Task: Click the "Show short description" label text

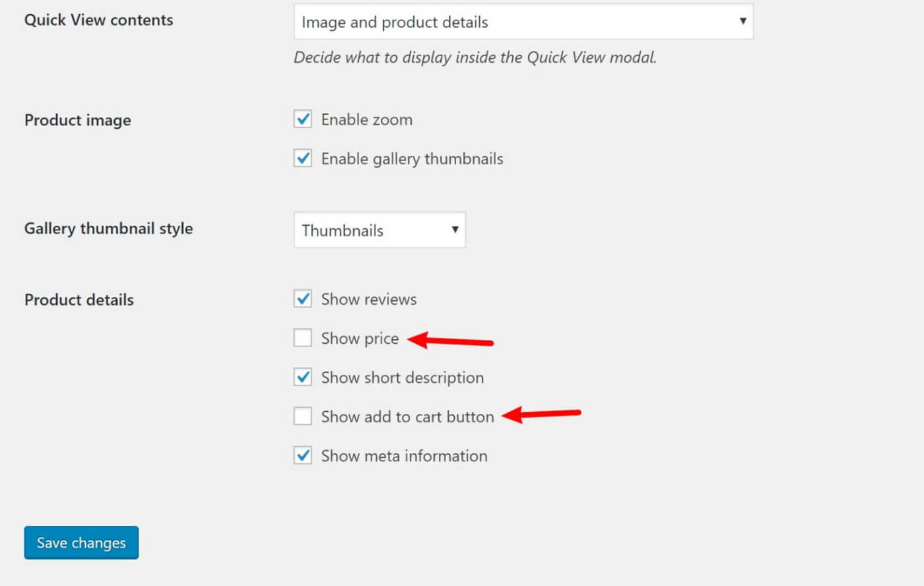Action: click(402, 377)
